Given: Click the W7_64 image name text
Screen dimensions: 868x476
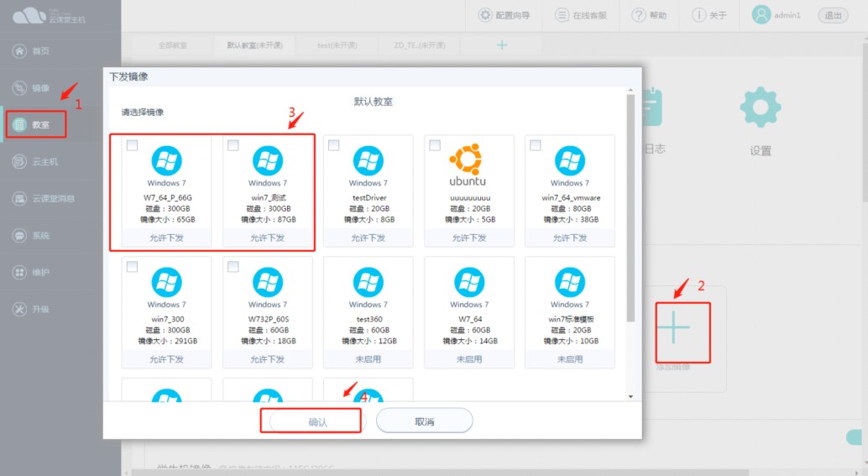Looking at the screenshot, I should tap(470, 319).
